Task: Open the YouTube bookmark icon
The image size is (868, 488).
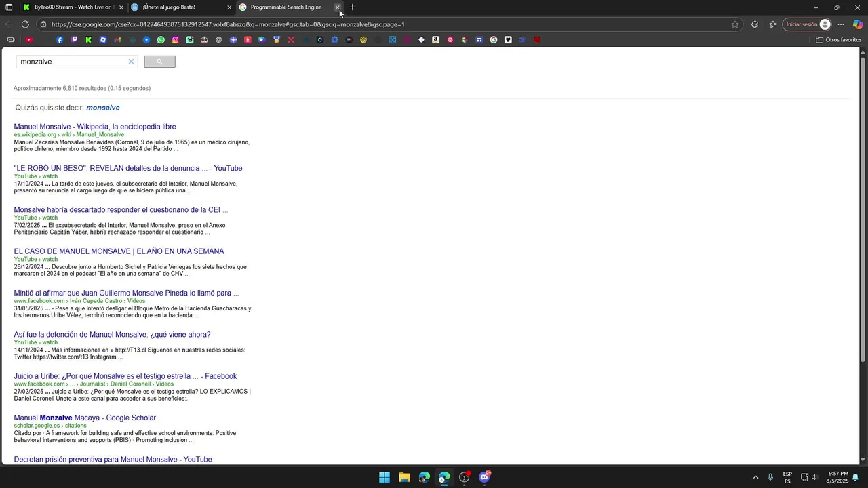Action: (x=28, y=40)
